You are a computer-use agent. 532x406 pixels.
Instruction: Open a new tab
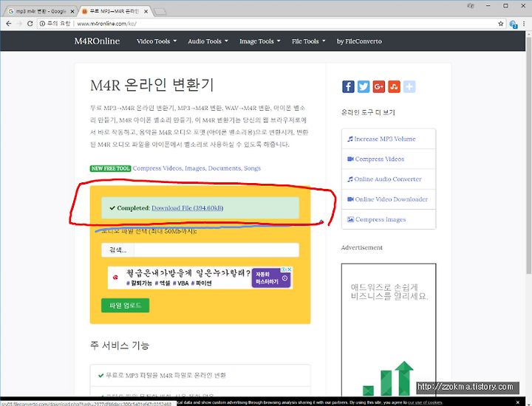click(160, 12)
